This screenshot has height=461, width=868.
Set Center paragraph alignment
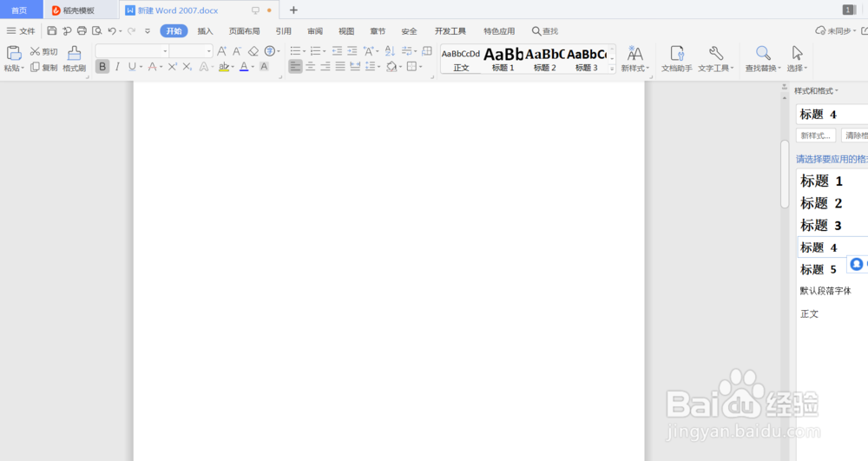(311, 66)
